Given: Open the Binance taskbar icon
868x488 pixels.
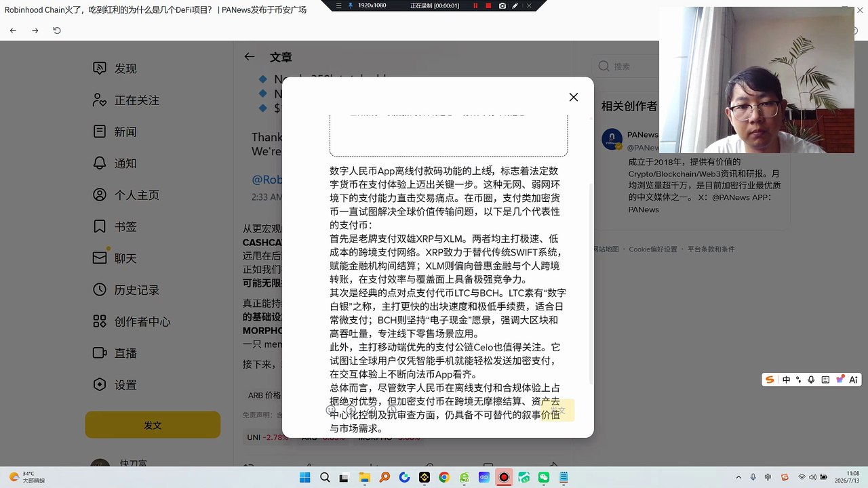Looking at the screenshot, I should click(425, 477).
